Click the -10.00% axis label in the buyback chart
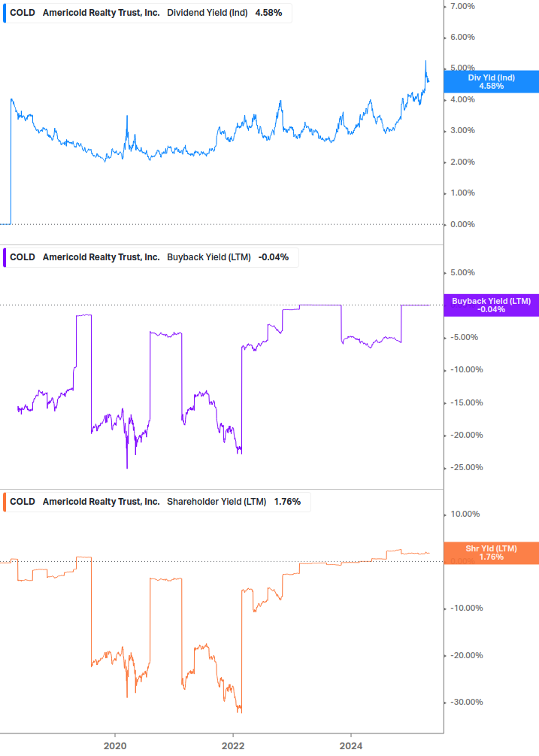The image size is (539, 756). (x=466, y=370)
